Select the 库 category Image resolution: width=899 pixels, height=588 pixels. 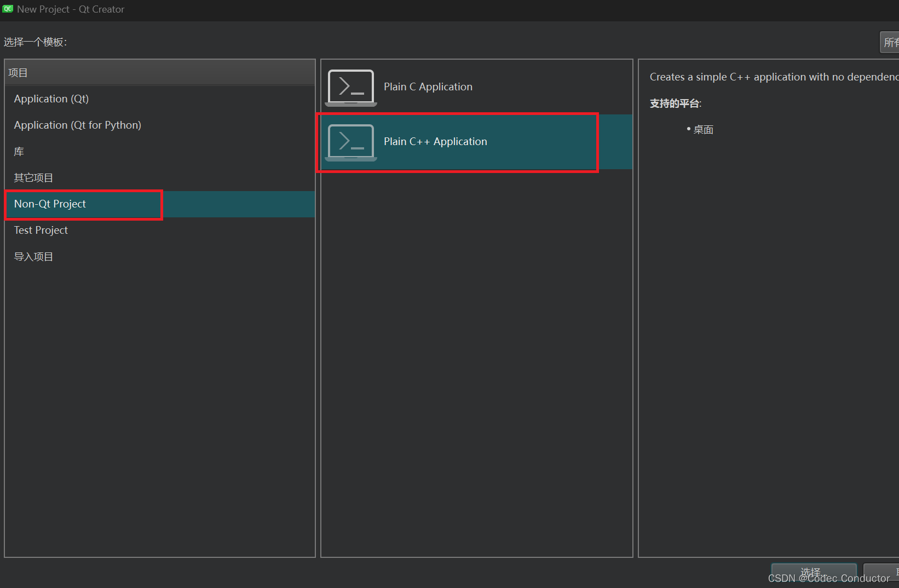[x=160, y=152]
